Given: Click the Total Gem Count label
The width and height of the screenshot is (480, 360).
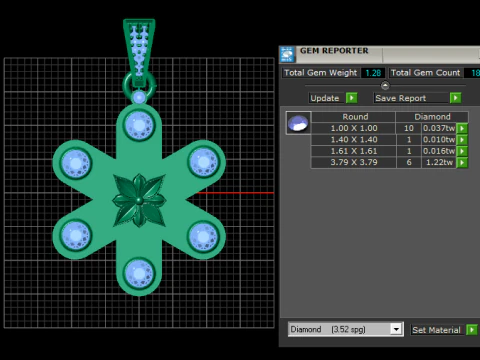Looking at the screenshot, I should coord(425,73).
